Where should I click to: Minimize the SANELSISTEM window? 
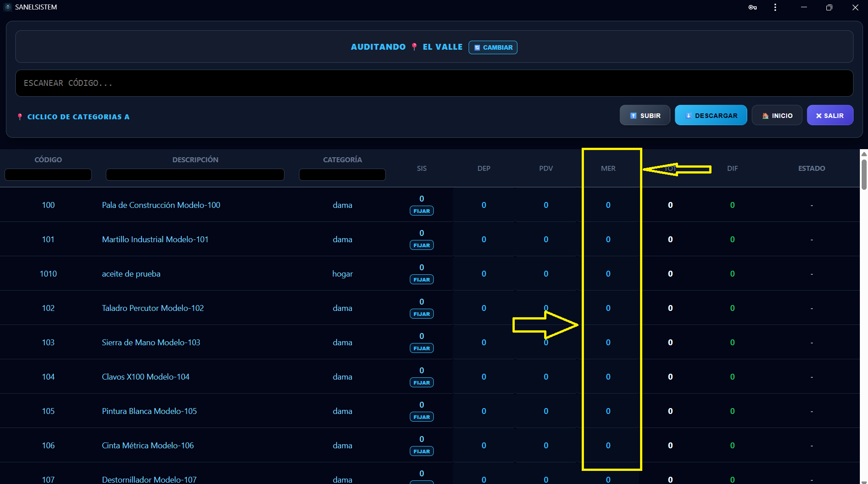[x=804, y=7]
